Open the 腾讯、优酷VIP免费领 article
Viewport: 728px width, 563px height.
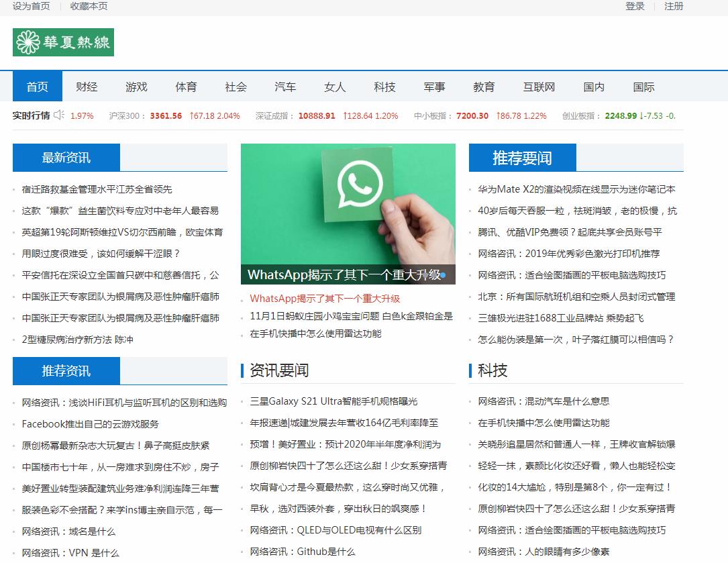click(570, 232)
